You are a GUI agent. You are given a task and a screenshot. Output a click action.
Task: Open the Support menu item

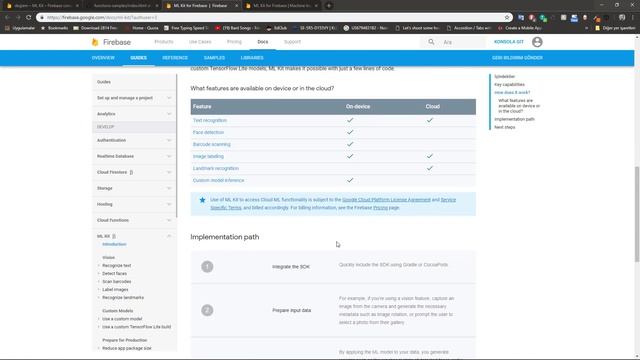[x=292, y=42]
